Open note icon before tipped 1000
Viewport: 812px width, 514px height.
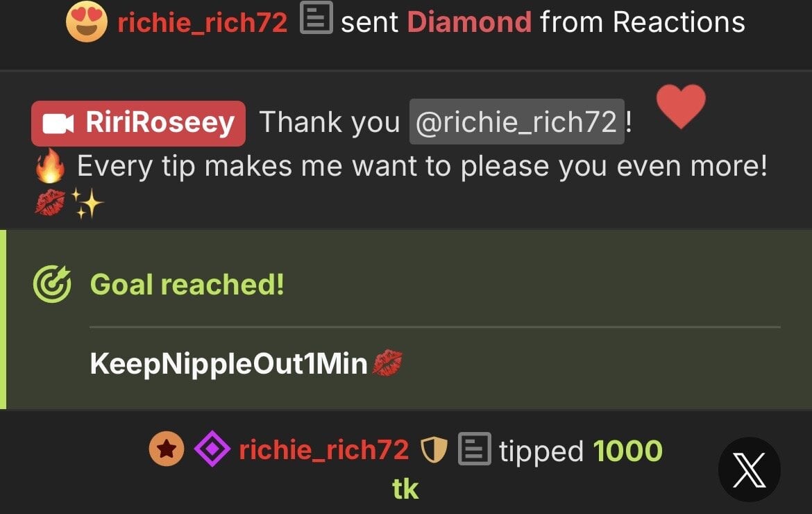[474, 448]
